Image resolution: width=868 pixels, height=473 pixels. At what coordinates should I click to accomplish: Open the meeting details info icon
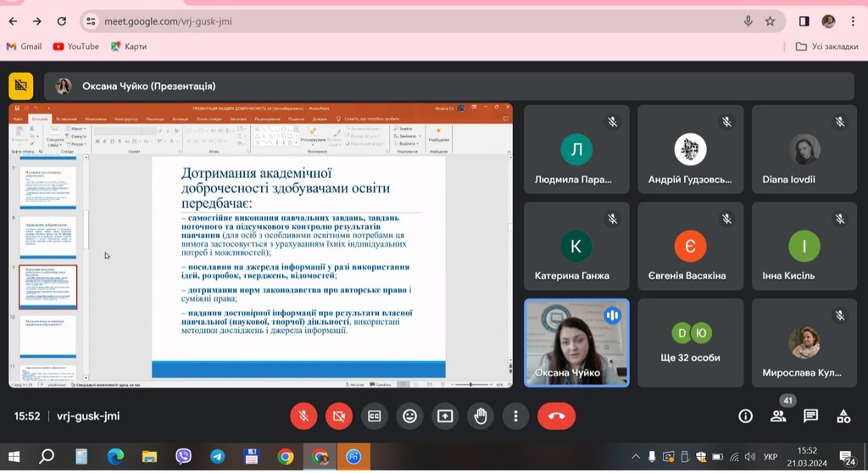coord(745,415)
